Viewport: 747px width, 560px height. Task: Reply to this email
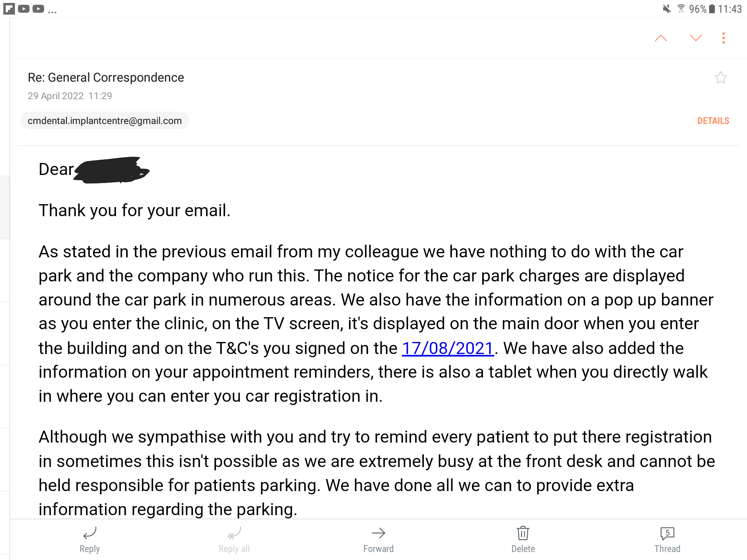(89, 539)
